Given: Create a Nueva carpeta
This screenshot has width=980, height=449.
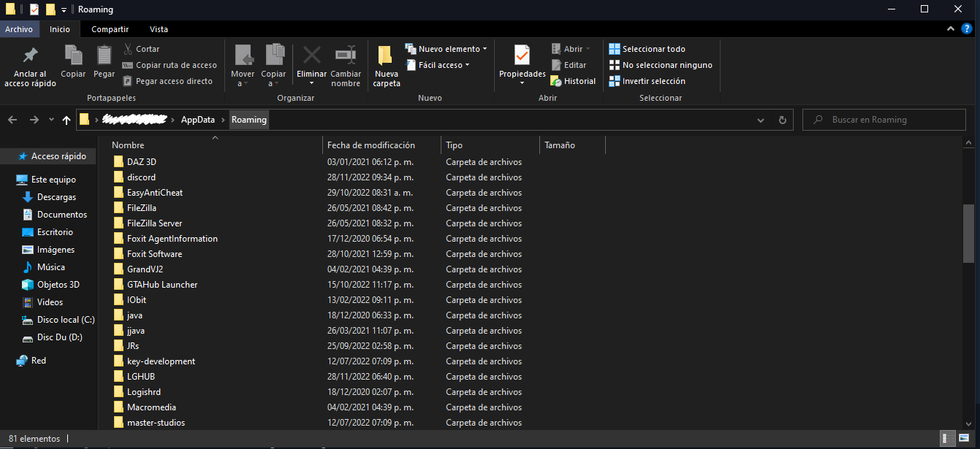Looking at the screenshot, I should coord(386,66).
